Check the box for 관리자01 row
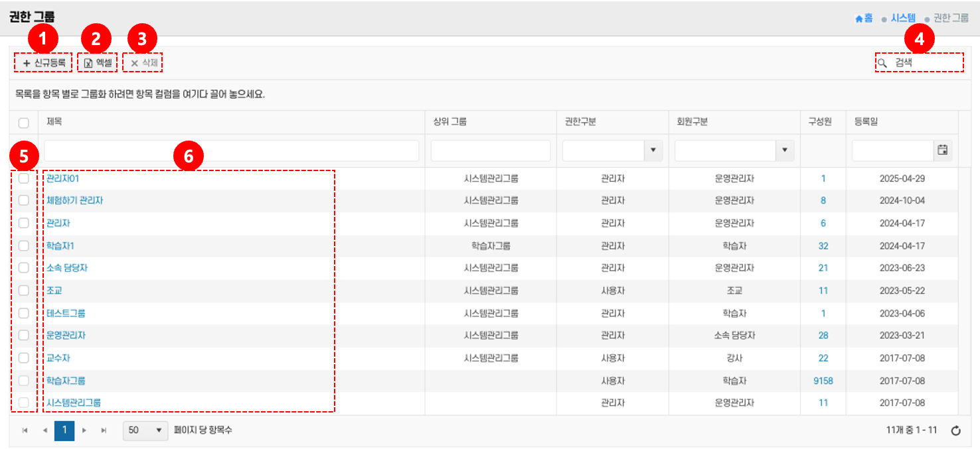The image size is (980, 449). (x=24, y=178)
